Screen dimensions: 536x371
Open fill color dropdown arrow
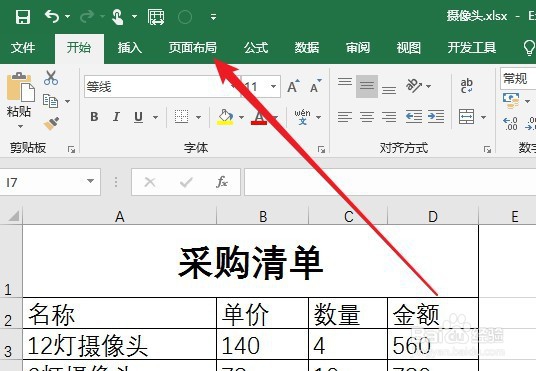pyautogui.click(x=241, y=117)
